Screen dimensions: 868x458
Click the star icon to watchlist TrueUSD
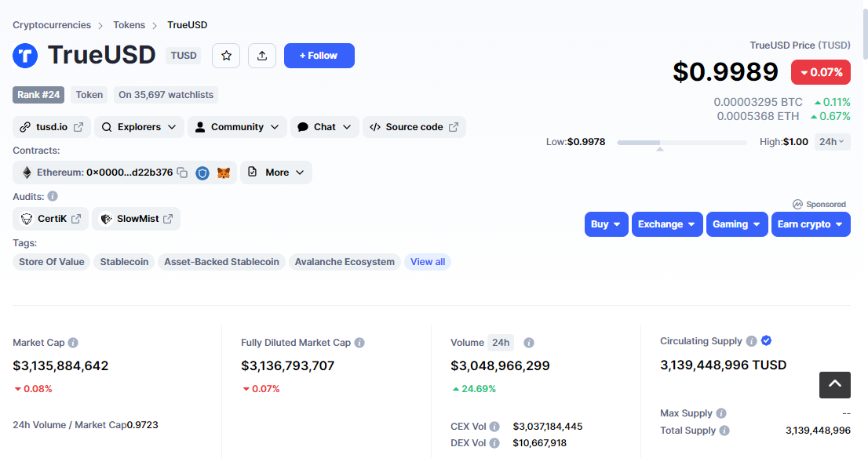[x=226, y=56]
